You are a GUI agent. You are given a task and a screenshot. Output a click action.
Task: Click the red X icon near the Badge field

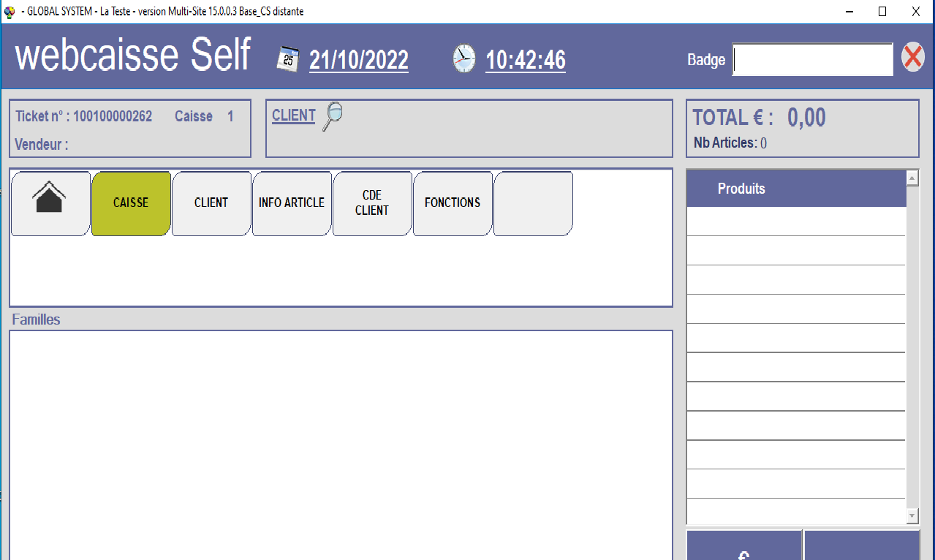[x=913, y=56]
